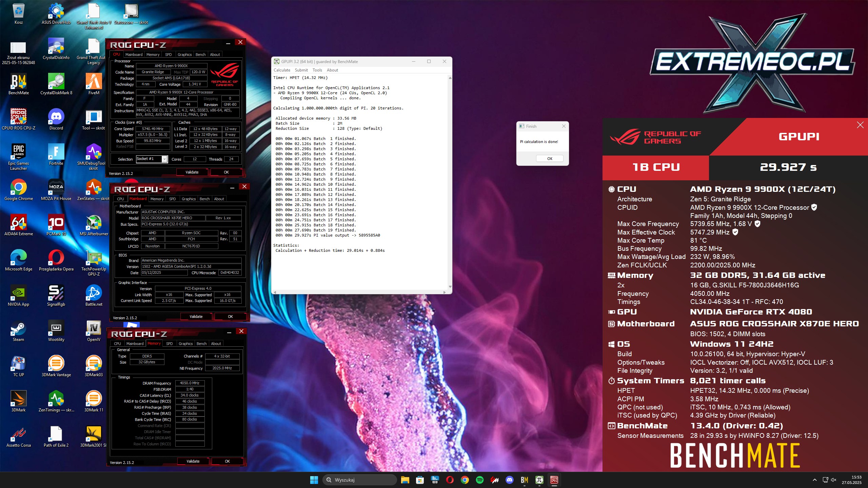868x488 pixels.
Task: Open NVIDIA App desktop icon
Action: (x=19, y=296)
